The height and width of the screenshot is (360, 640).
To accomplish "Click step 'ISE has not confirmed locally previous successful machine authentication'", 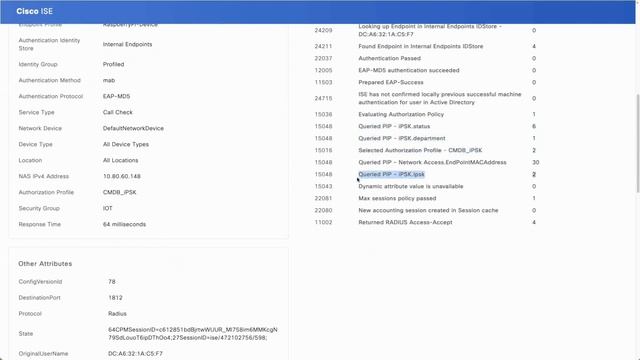I will (x=440, y=98).
